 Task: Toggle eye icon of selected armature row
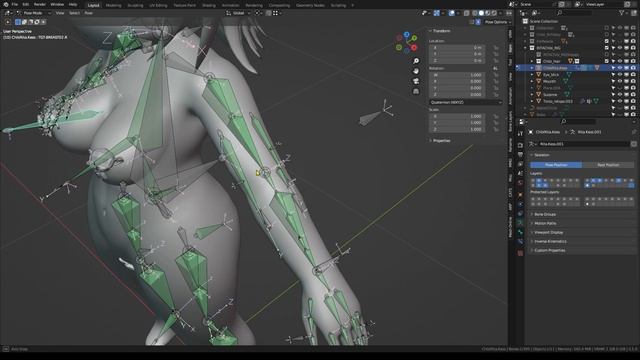coord(620,68)
